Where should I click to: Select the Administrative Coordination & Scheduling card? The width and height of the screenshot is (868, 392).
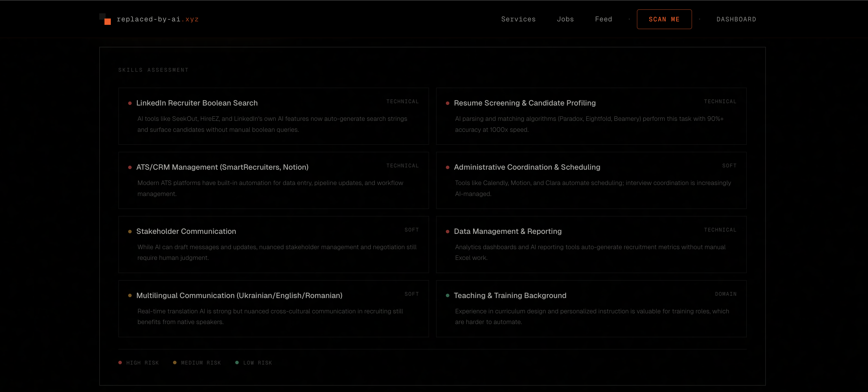591,180
